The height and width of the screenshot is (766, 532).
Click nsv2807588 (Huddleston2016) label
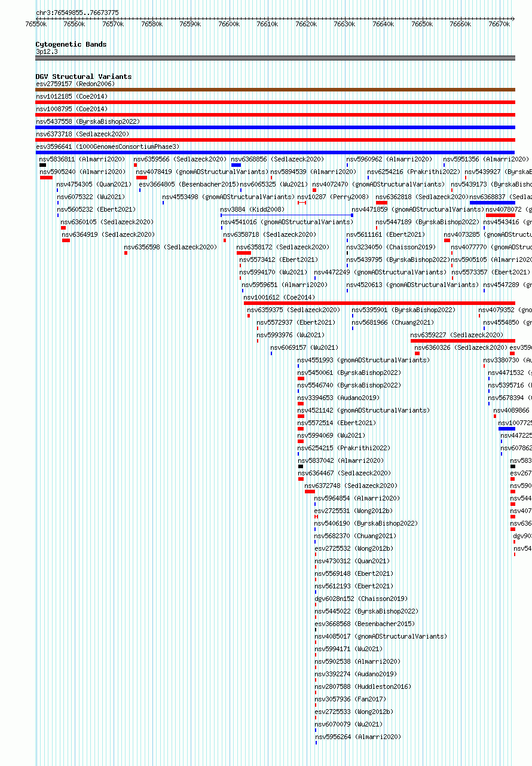363,686
